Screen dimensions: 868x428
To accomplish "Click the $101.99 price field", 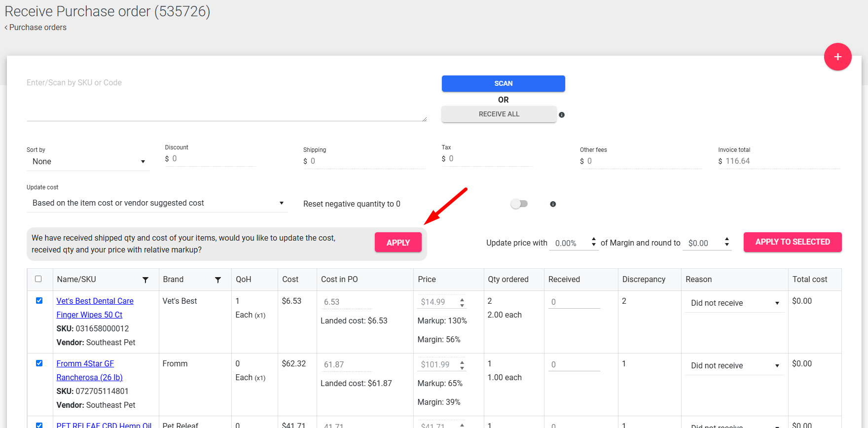I will click(438, 364).
